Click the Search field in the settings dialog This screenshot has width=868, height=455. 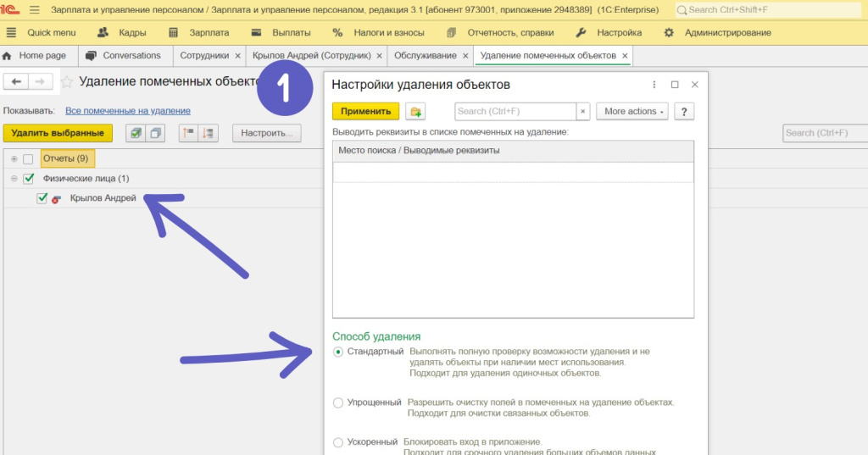515,111
